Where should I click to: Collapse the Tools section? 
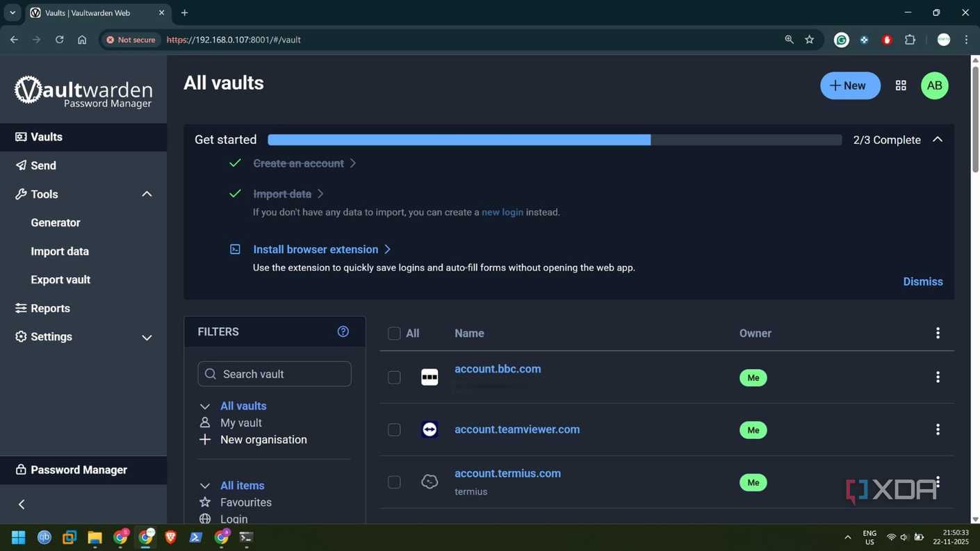[x=147, y=194]
